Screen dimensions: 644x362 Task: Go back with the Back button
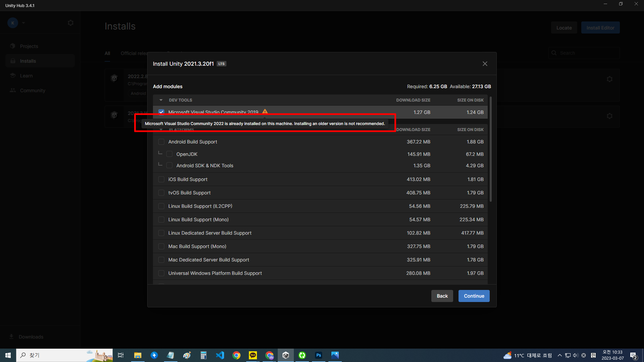[x=442, y=296]
